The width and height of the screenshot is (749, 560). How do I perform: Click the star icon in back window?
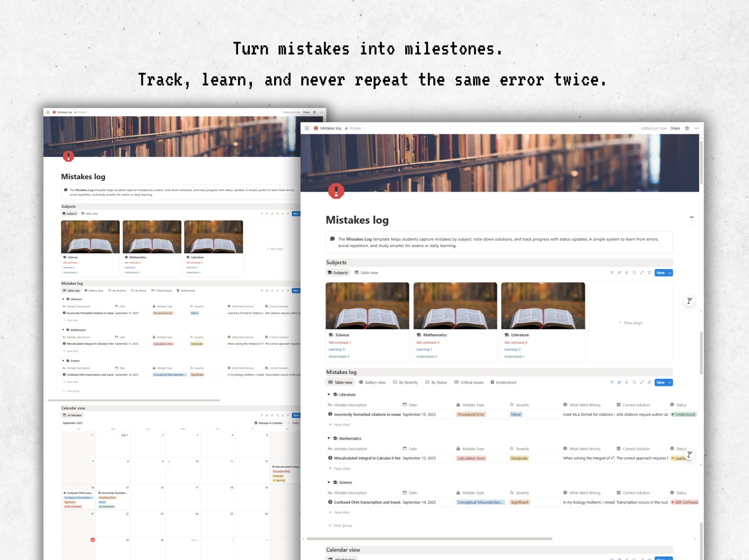pyautogui.click(x=314, y=112)
